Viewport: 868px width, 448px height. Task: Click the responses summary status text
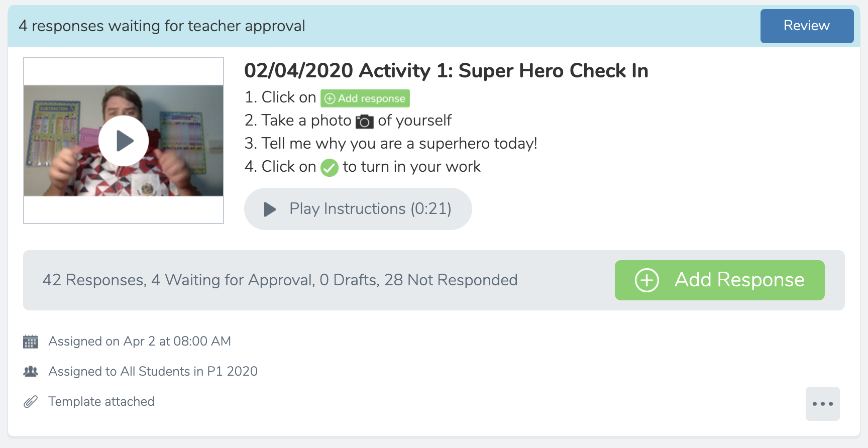pos(280,280)
